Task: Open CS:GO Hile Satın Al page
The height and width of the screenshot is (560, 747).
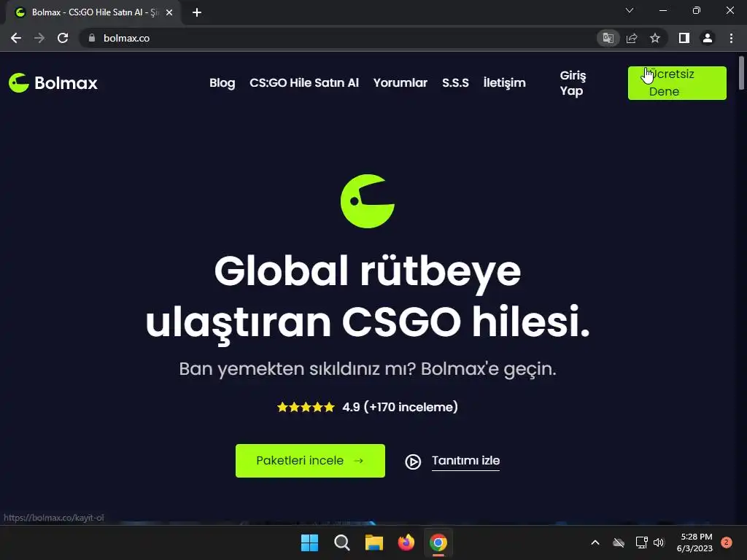Action: point(304,83)
